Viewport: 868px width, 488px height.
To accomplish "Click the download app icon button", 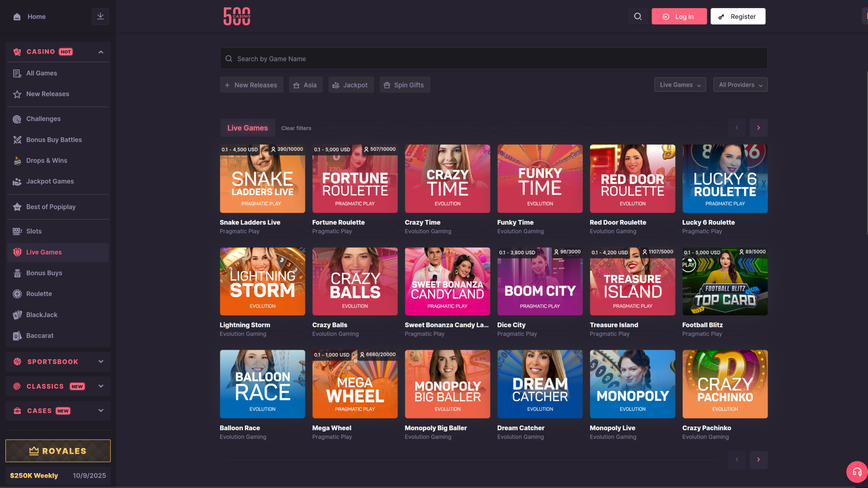I will [100, 16].
